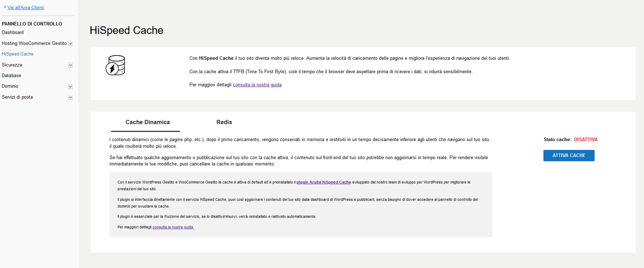The image size is (644, 268).
Task: Open the Vai all'Area Clienti link
Action: (x=26, y=8)
